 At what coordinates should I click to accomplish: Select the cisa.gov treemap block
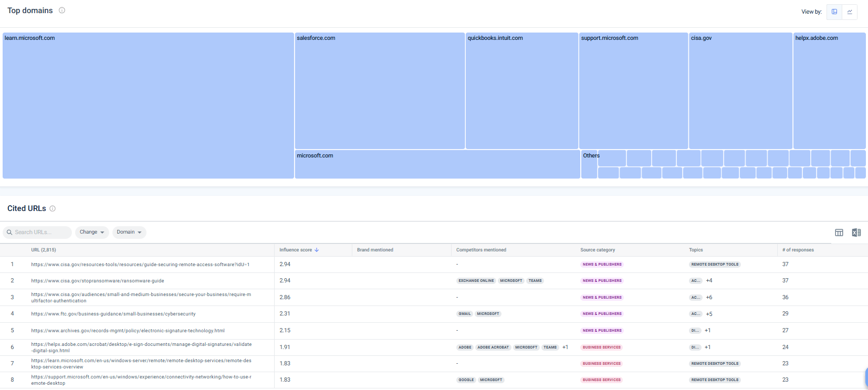(x=740, y=91)
